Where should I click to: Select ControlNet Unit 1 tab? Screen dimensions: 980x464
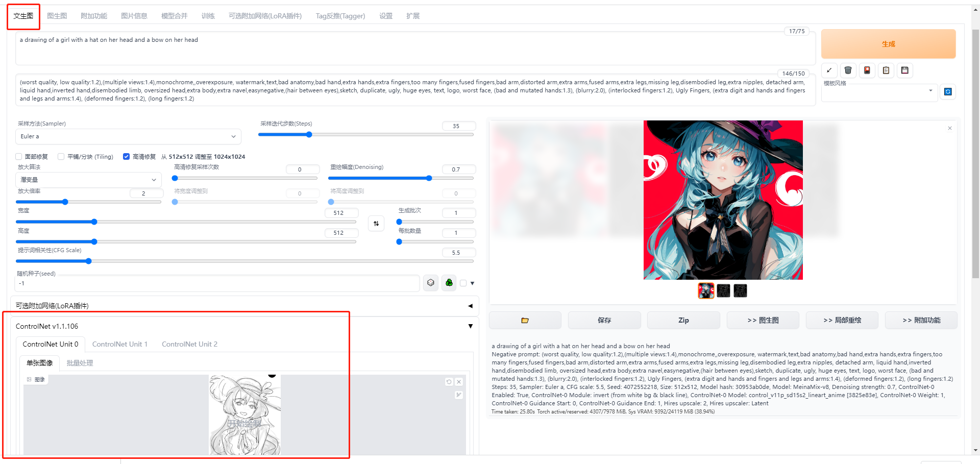click(120, 344)
